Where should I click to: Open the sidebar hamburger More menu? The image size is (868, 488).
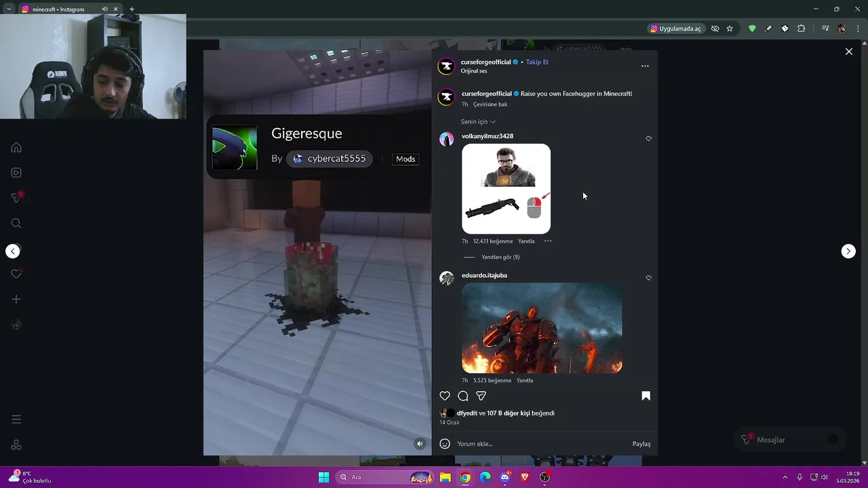click(16, 420)
